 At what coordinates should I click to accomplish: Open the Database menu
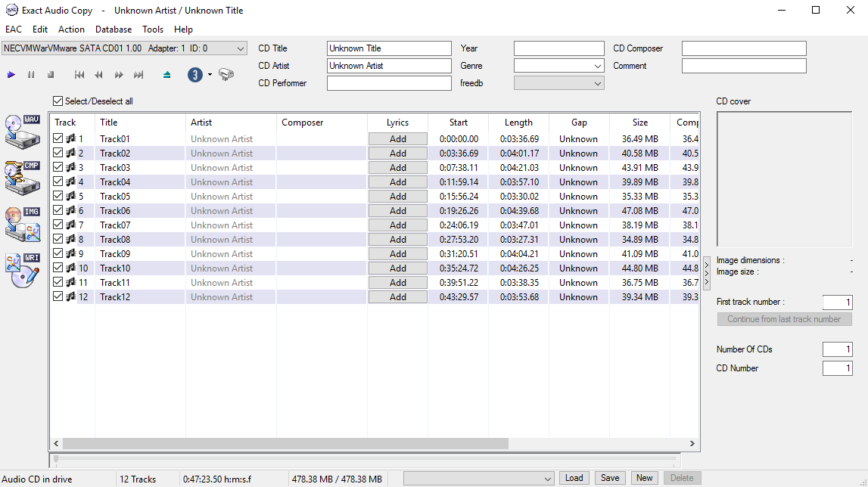point(114,29)
